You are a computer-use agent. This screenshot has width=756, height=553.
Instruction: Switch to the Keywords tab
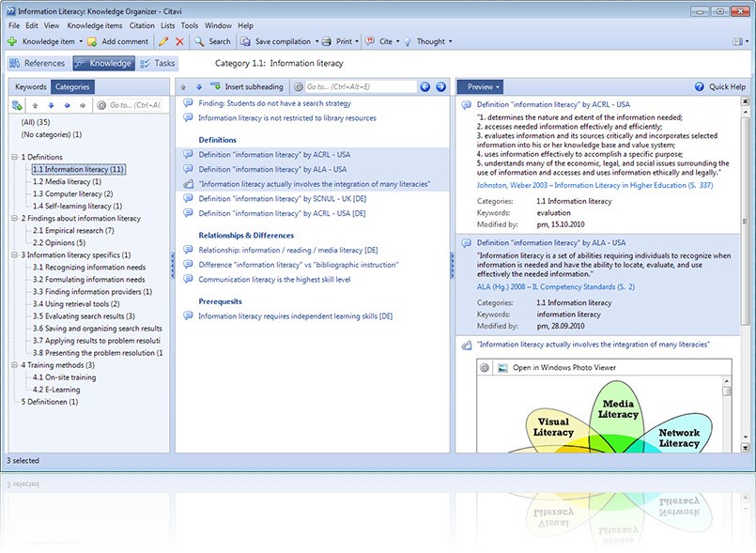click(31, 86)
